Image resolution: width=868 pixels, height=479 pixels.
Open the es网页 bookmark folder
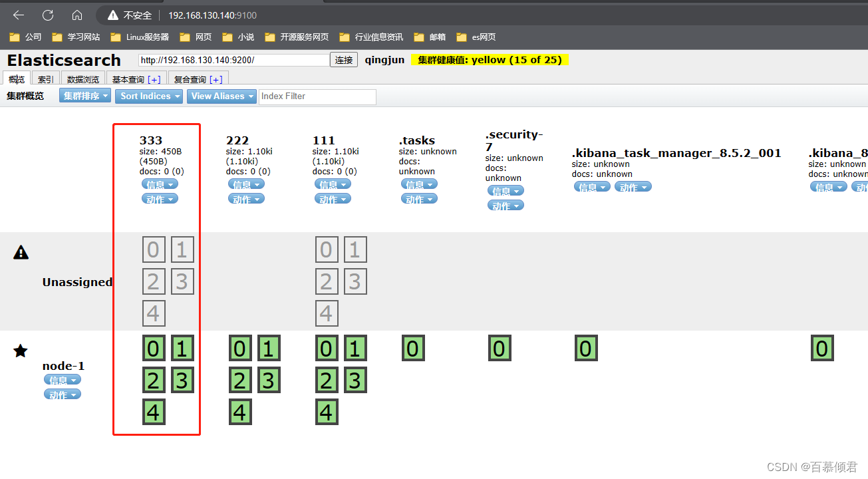[476, 37]
